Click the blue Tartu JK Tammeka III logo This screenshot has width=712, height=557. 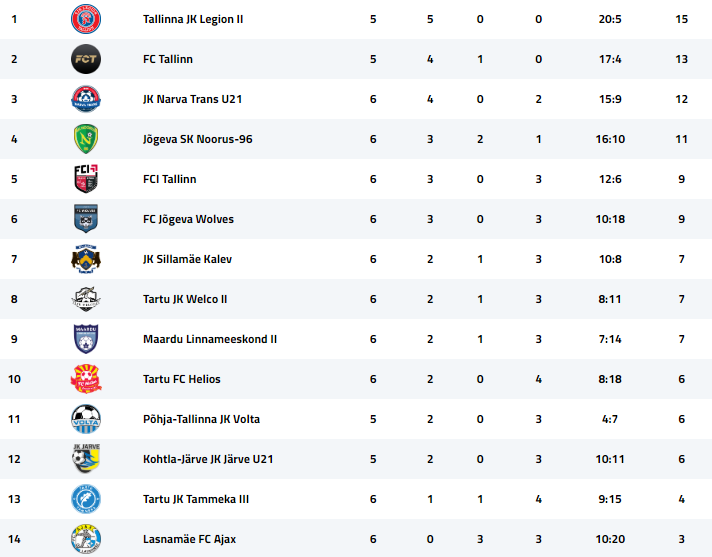click(86, 499)
